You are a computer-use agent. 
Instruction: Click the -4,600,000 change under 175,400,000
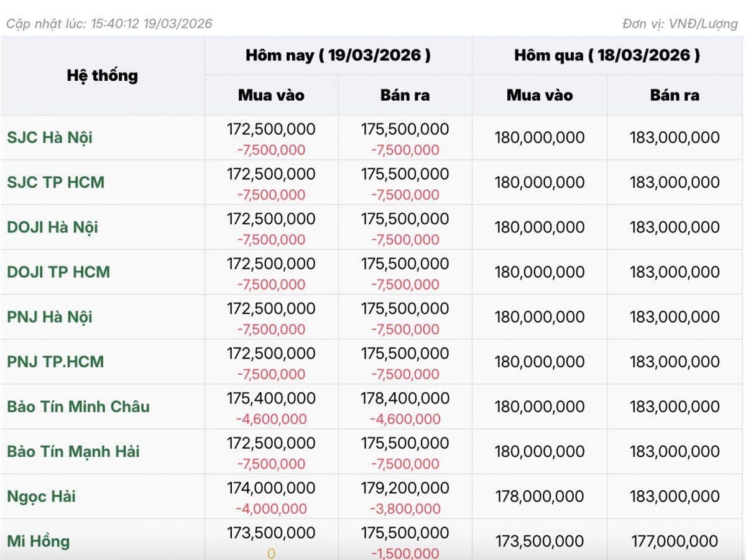click(271, 419)
